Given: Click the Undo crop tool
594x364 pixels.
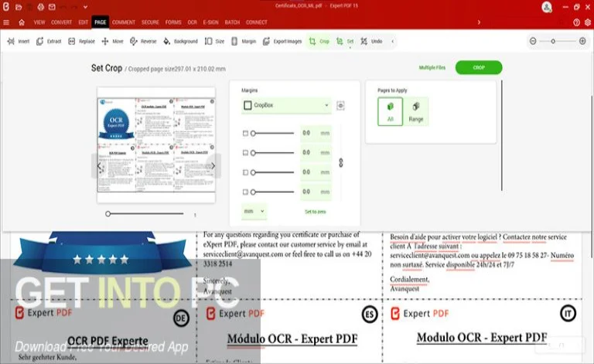Looking at the screenshot, I should 371,41.
